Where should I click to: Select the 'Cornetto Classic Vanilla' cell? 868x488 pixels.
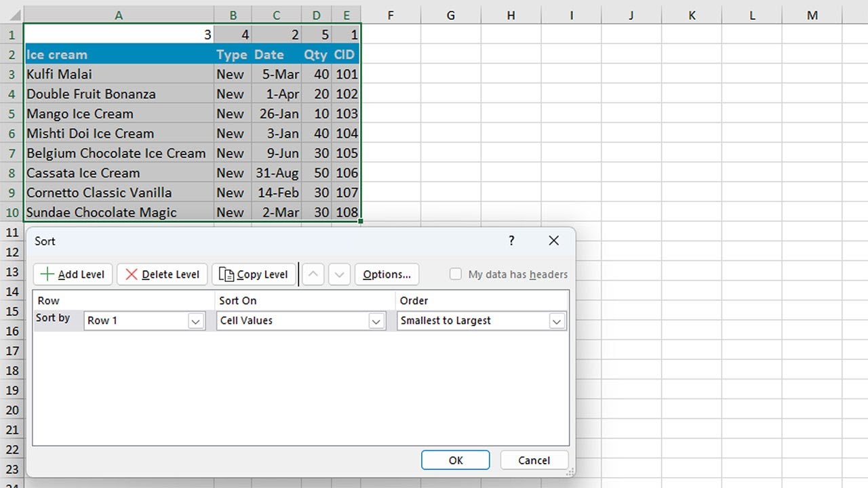click(x=119, y=192)
